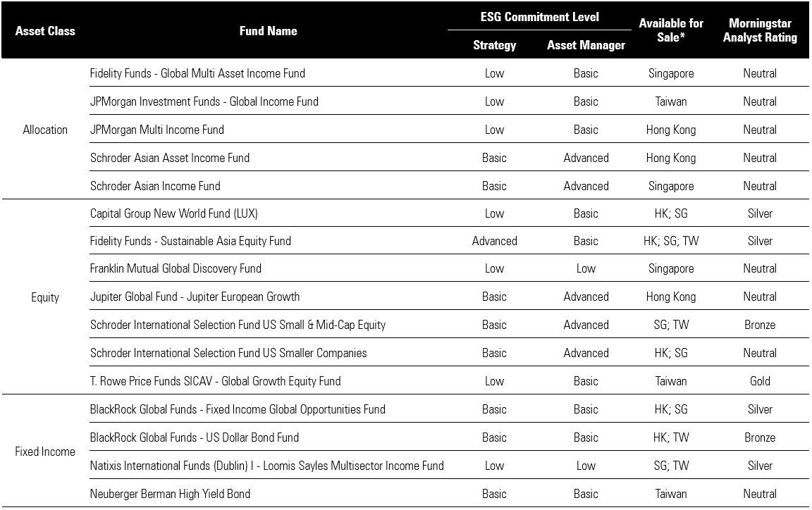The image size is (812, 510).
Task: Select the Equity asset class cell
Action: pos(45,297)
